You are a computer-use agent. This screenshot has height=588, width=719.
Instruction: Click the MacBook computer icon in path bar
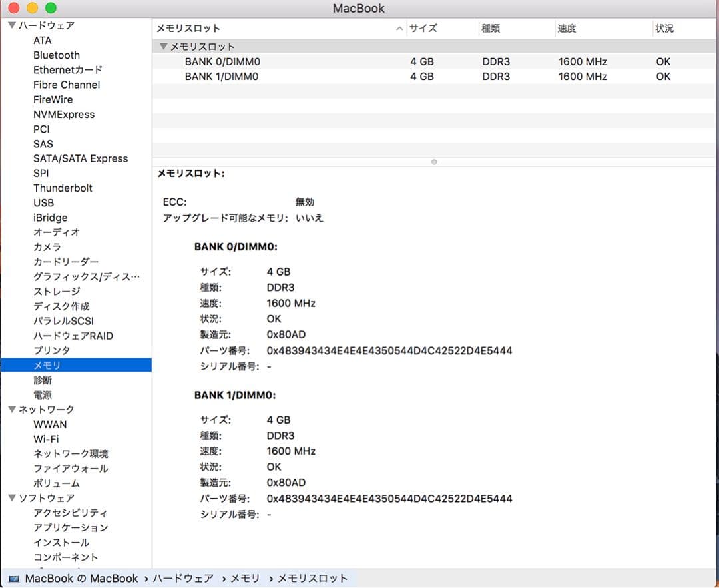pos(14,579)
